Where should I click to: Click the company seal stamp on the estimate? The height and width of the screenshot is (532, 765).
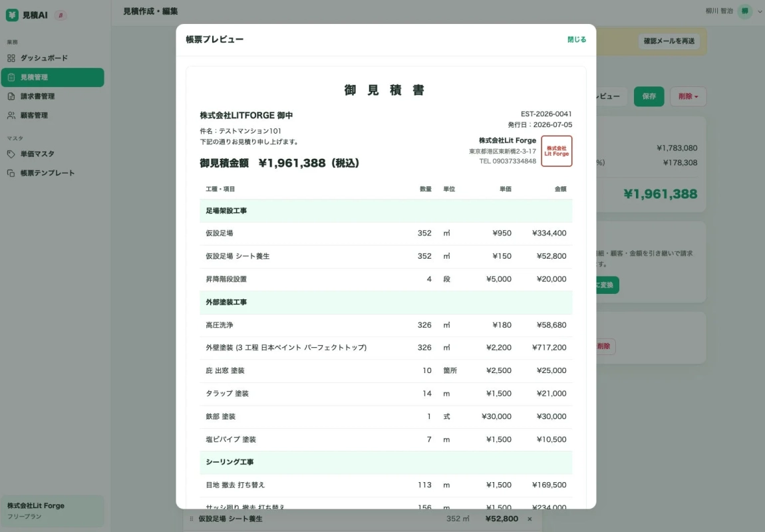[x=557, y=151]
